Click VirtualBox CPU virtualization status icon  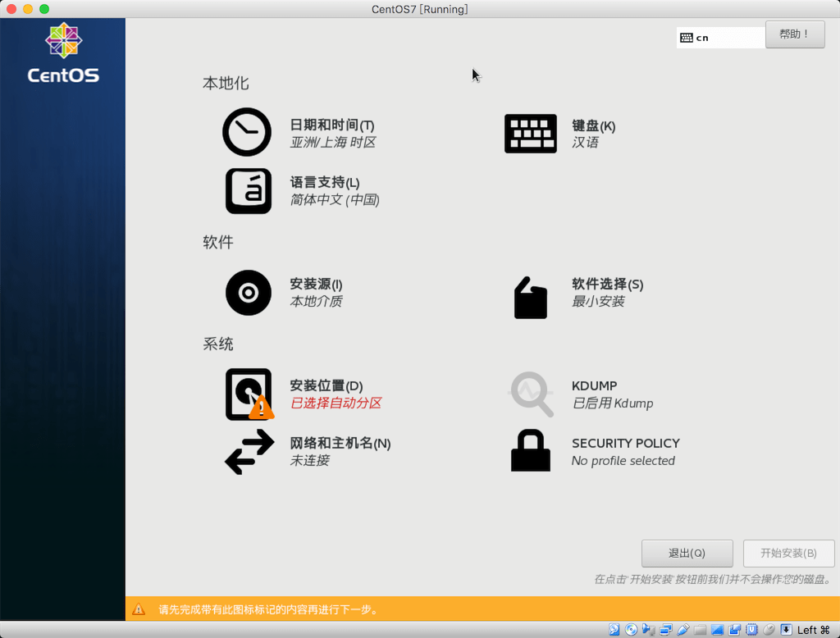point(751,630)
